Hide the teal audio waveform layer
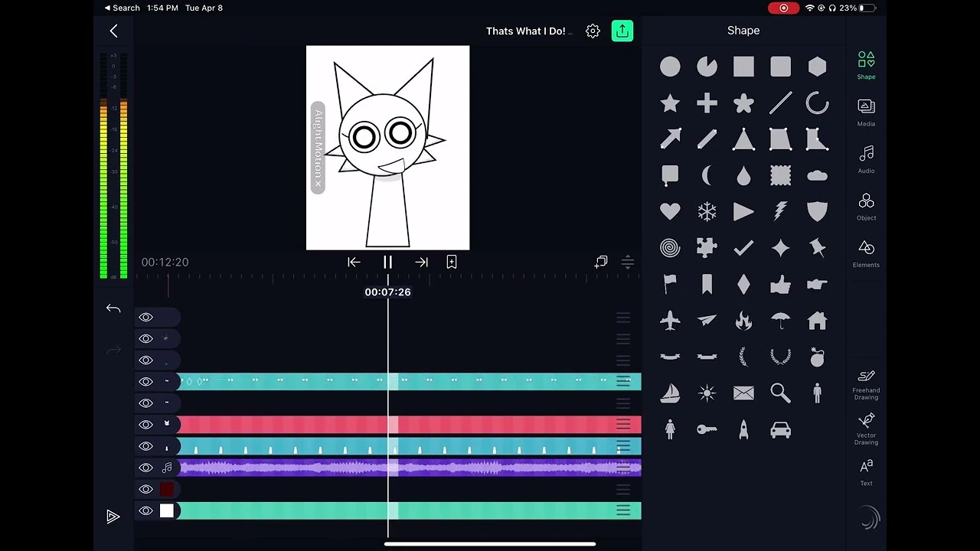The image size is (980, 551). [x=145, y=446]
